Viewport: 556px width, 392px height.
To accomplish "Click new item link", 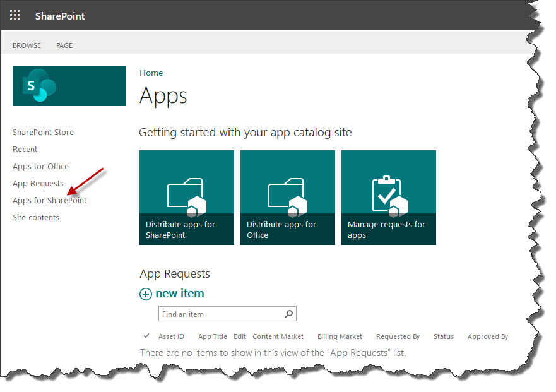I will click(180, 294).
